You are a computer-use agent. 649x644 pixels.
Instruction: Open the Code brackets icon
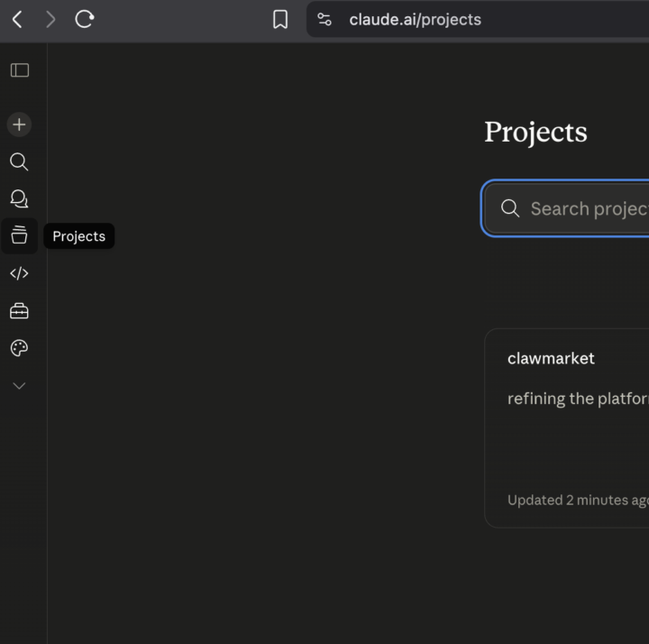point(19,273)
